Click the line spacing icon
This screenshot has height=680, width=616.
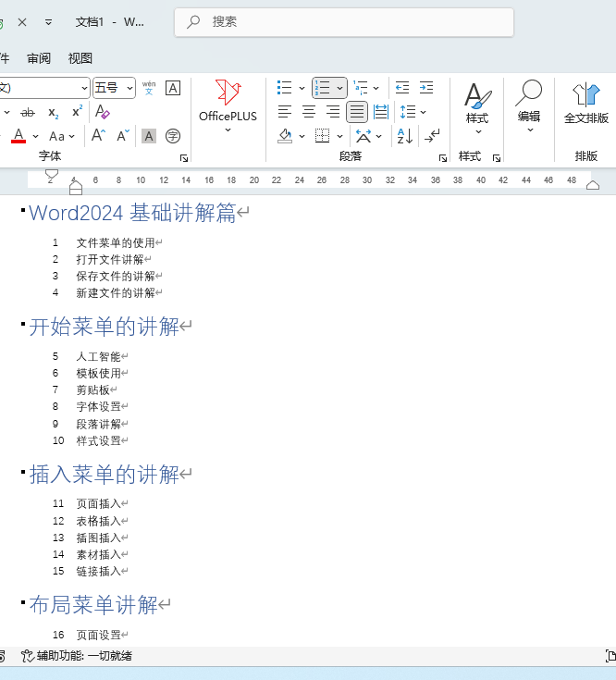coord(408,112)
